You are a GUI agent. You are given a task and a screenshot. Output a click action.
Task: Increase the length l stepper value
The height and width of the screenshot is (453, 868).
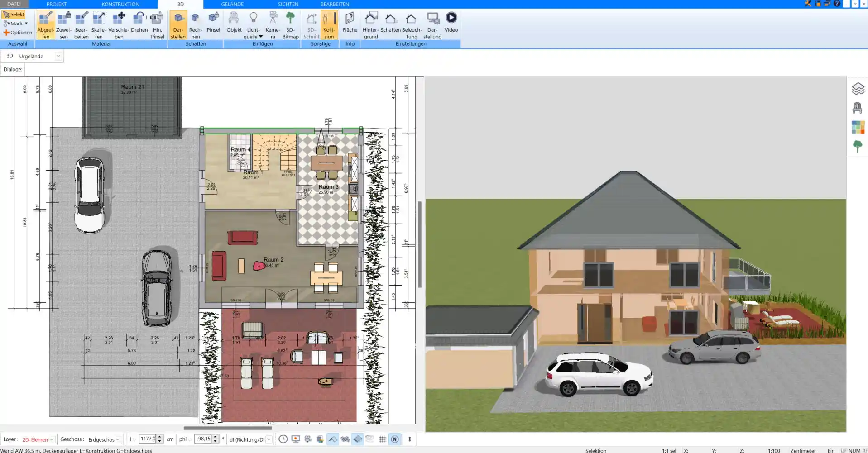pyautogui.click(x=160, y=437)
